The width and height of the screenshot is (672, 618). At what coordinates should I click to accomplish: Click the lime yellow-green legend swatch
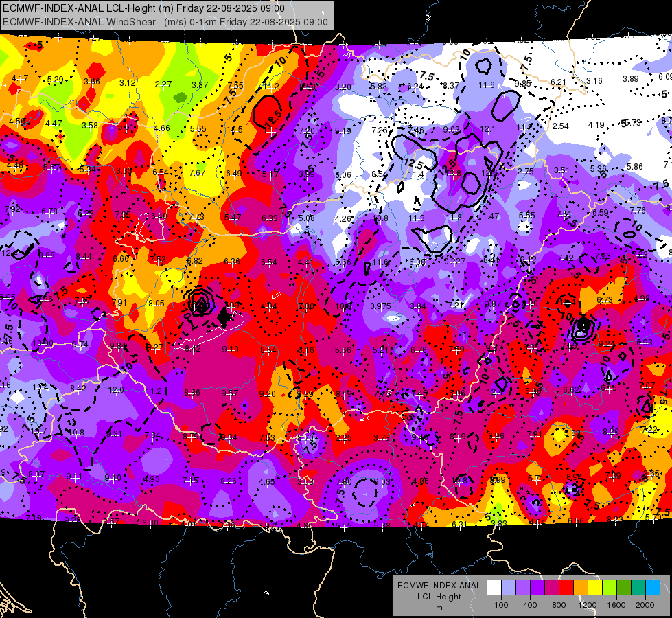(610, 587)
